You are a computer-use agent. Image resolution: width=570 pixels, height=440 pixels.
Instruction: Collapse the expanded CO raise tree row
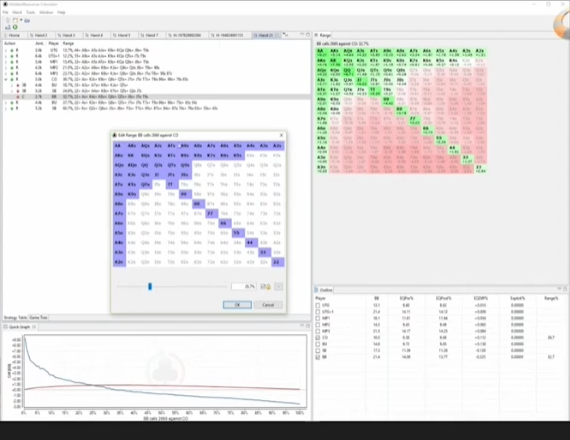6,79
